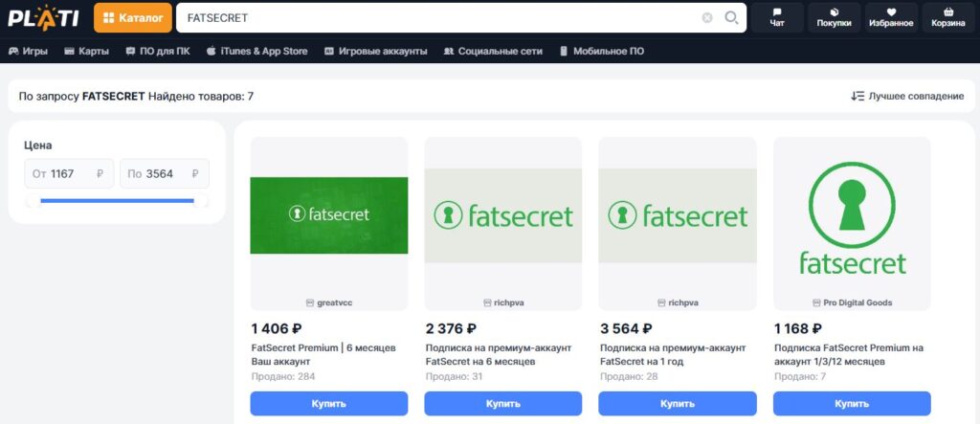980x424 pixels.
Task: Buy the 3 564 ₽ product
Action: click(x=678, y=403)
